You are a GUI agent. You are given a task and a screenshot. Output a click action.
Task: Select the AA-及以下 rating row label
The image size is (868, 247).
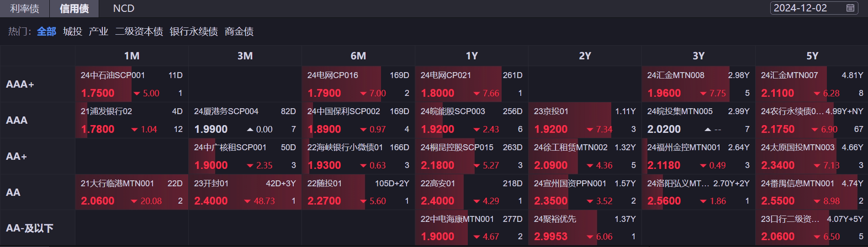30,228
